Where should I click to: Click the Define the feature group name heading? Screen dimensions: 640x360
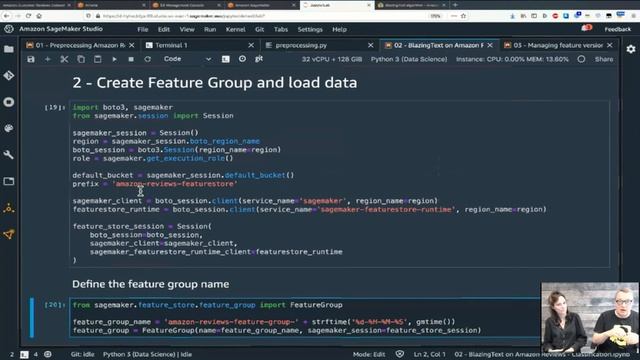click(151, 284)
